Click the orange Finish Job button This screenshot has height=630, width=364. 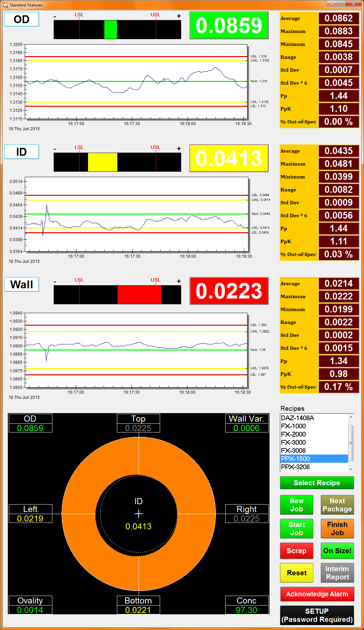pos(337,529)
